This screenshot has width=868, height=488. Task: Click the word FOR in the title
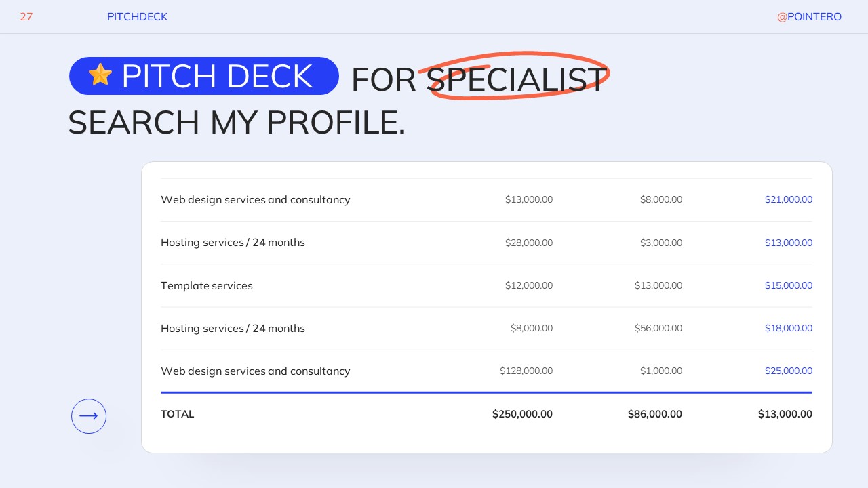[383, 81]
